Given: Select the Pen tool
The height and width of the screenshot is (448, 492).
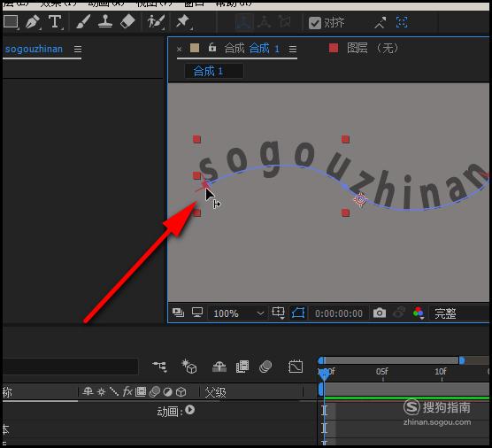Looking at the screenshot, I should 33,22.
